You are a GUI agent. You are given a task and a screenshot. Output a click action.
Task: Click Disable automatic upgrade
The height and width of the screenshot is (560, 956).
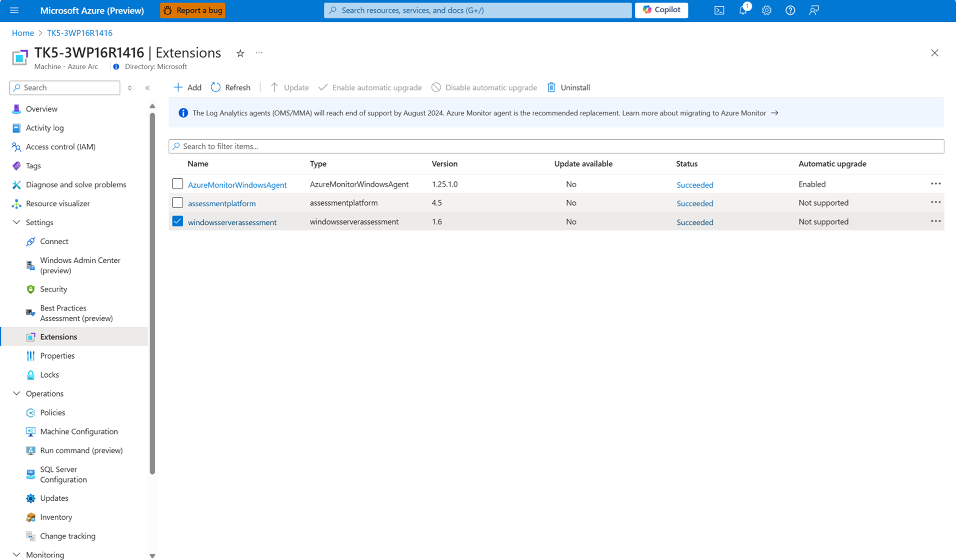484,88
